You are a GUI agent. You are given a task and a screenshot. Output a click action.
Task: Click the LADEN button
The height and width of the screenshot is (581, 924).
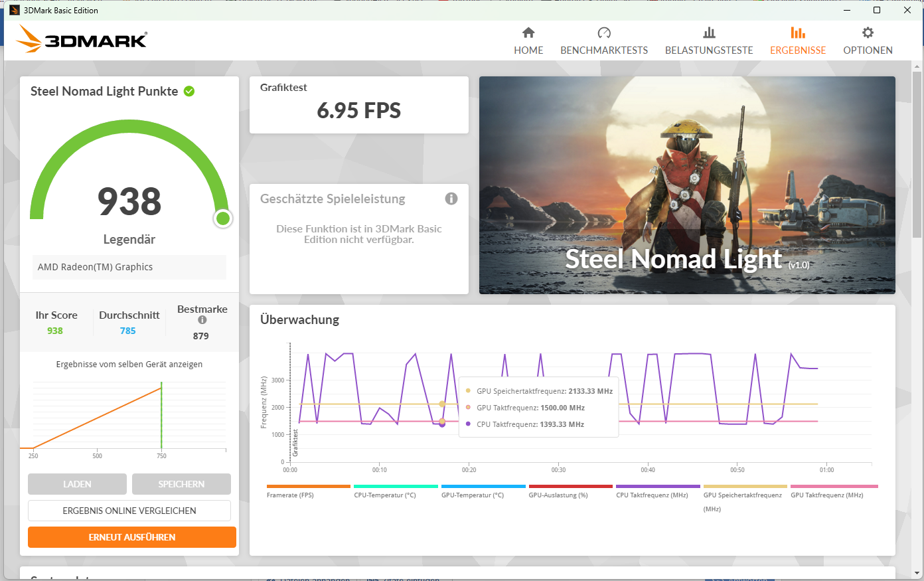click(x=77, y=484)
